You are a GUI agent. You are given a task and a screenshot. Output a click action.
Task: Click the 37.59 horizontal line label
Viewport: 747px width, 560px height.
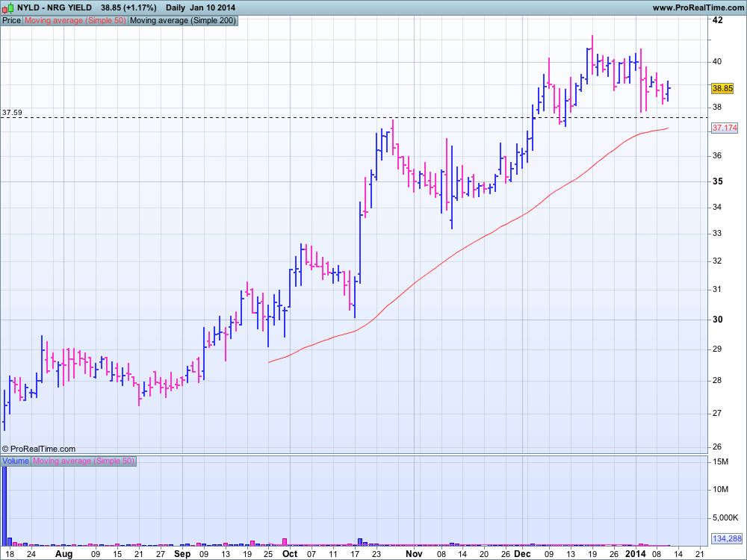tap(12, 113)
